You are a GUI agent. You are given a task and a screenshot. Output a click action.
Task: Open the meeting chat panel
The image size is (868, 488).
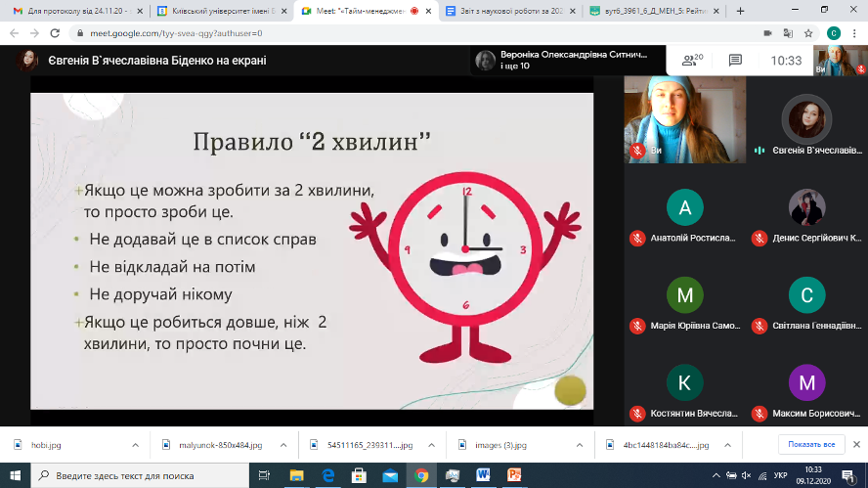click(735, 61)
